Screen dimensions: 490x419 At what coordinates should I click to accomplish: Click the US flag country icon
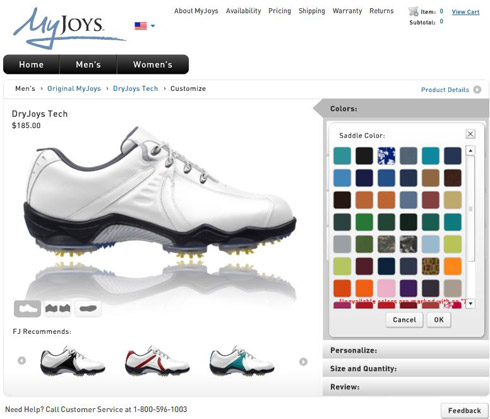[x=141, y=26]
